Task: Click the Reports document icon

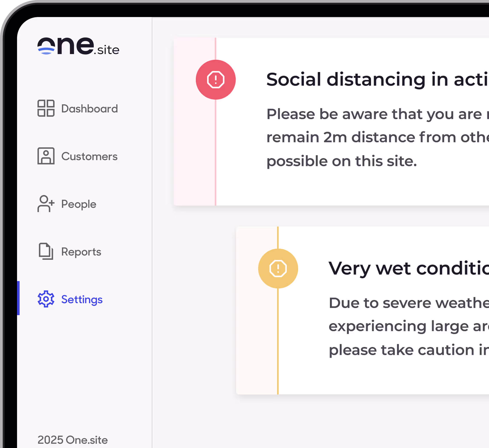Action: 46,251
